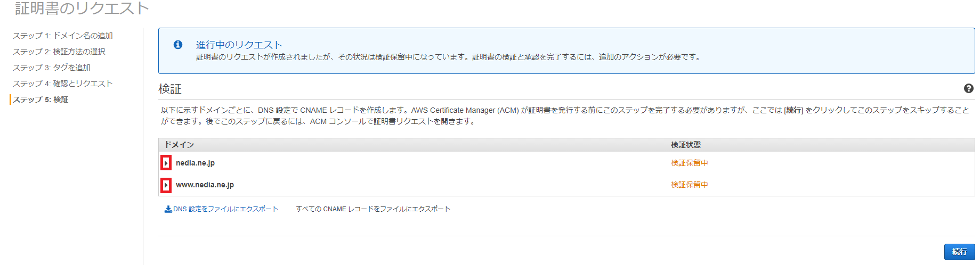Click the www.nedia.ne.jp domain name
980x265 pixels.
click(205, 185)
